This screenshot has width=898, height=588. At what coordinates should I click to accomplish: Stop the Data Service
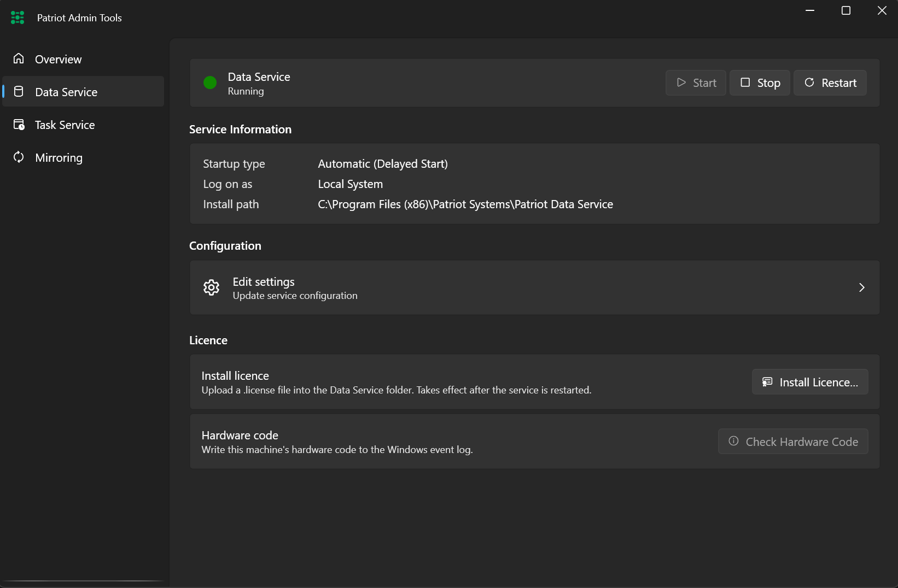(x=760, y=83)
